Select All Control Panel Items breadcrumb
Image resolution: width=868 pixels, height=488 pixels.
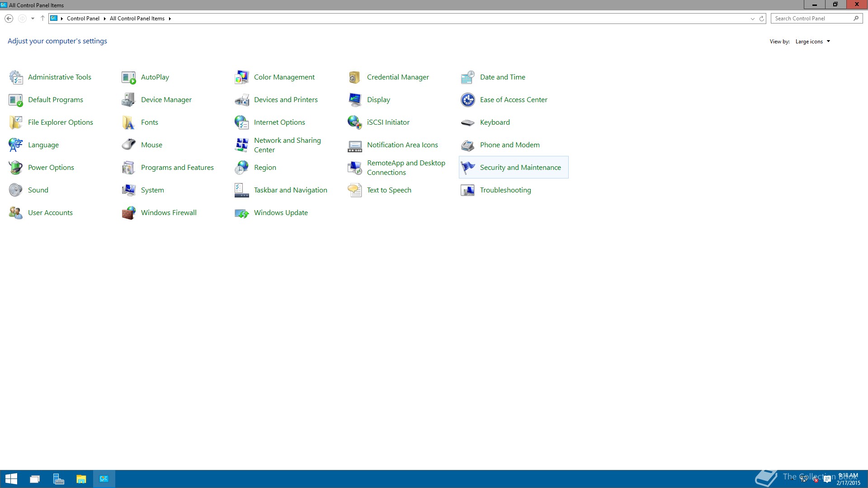pos(137,19)
